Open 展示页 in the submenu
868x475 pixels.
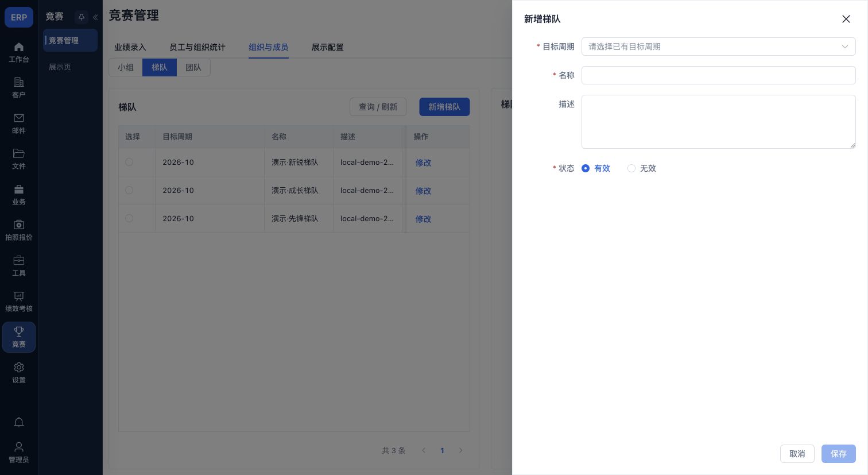coord(60,67)
